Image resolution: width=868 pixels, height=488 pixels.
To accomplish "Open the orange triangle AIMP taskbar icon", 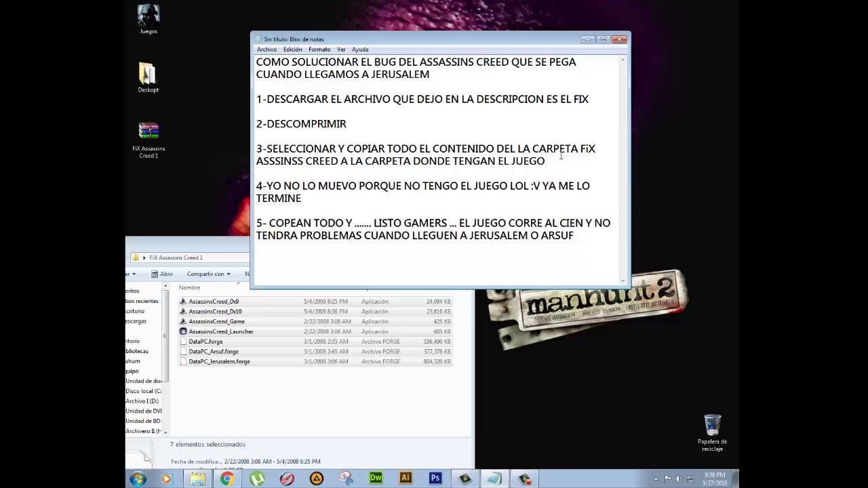I will coord(317,479).
